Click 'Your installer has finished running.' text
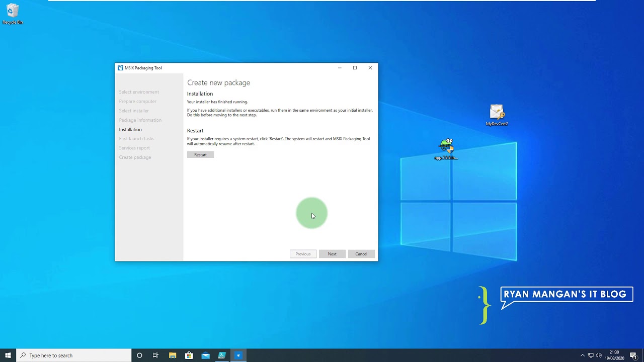This screenshot has height=362, width=644. point(217,102)
